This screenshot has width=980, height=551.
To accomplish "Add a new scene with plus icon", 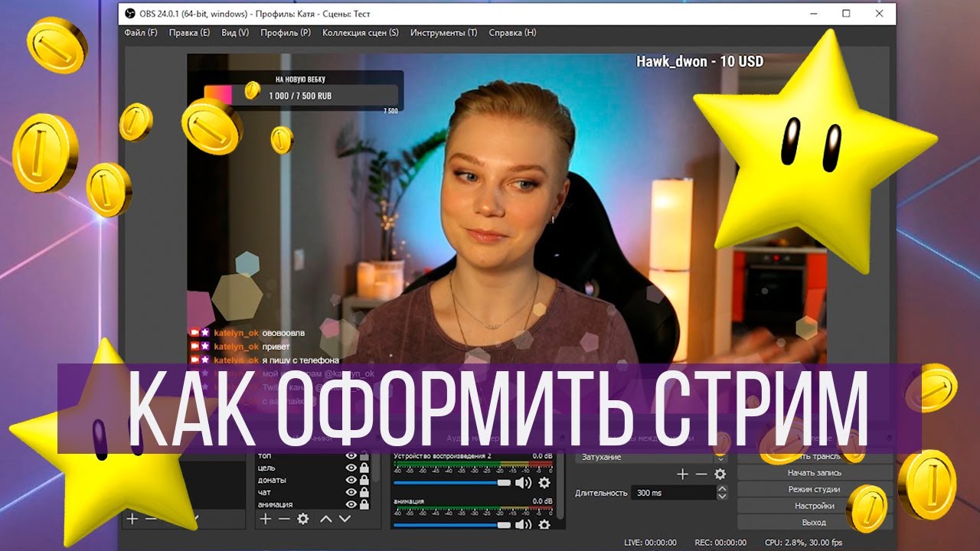I will pyautogui.click(x=132, y=519).
